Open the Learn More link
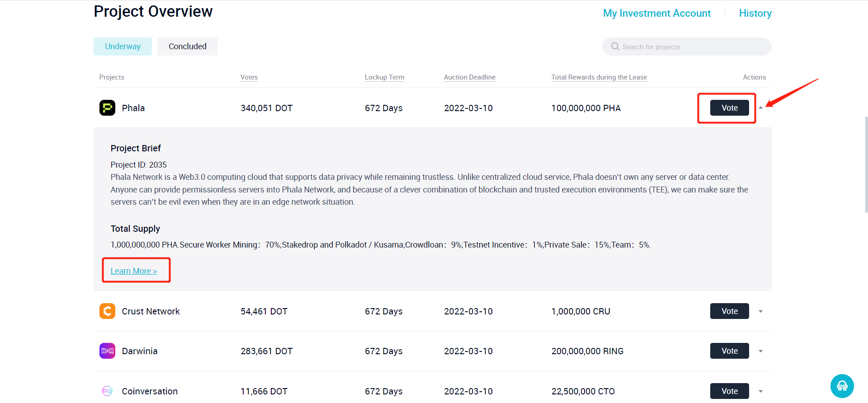This screenshot has width=868, height=403. click(134, 271)
